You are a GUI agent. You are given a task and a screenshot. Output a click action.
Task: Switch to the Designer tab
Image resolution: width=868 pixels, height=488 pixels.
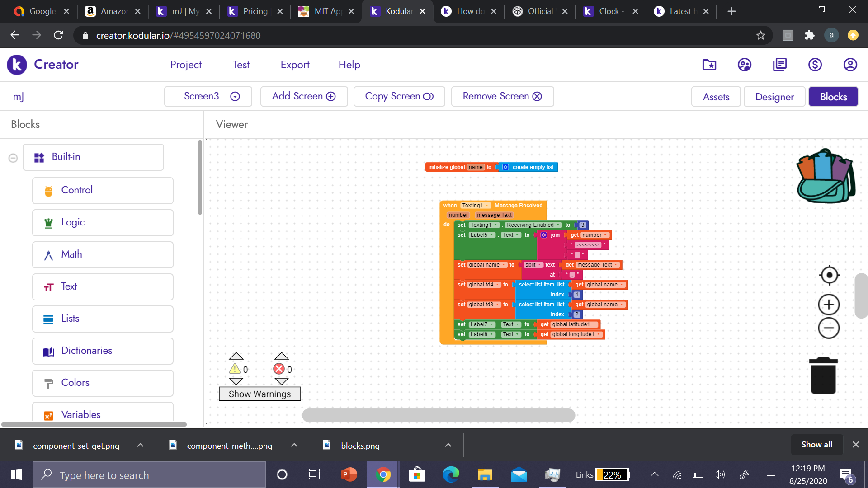[x=774, y=97]
